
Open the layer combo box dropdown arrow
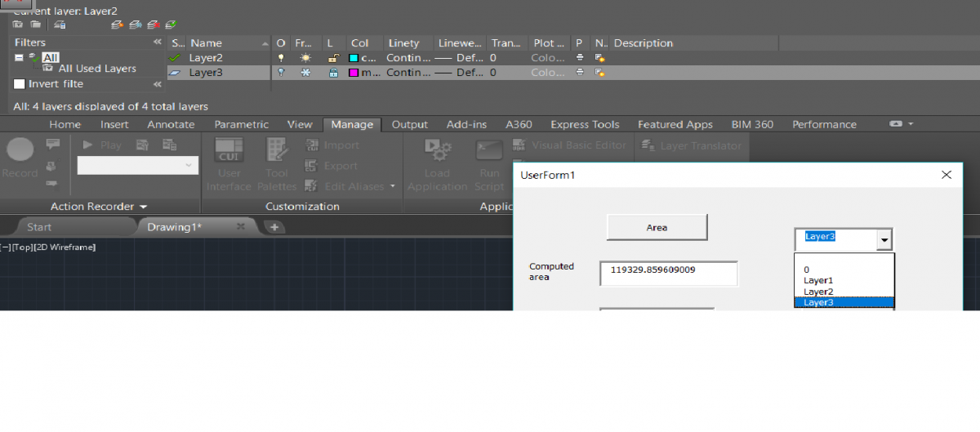coord(884,240)
